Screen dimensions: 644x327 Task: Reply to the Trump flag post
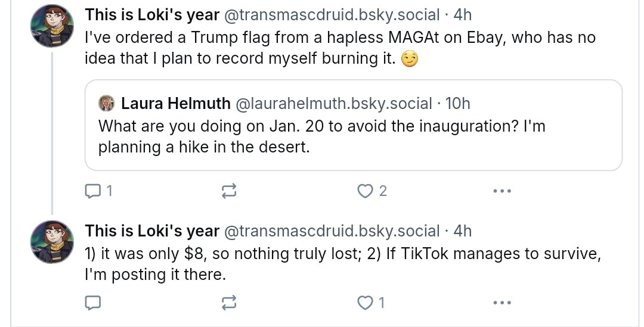point(94,191)
